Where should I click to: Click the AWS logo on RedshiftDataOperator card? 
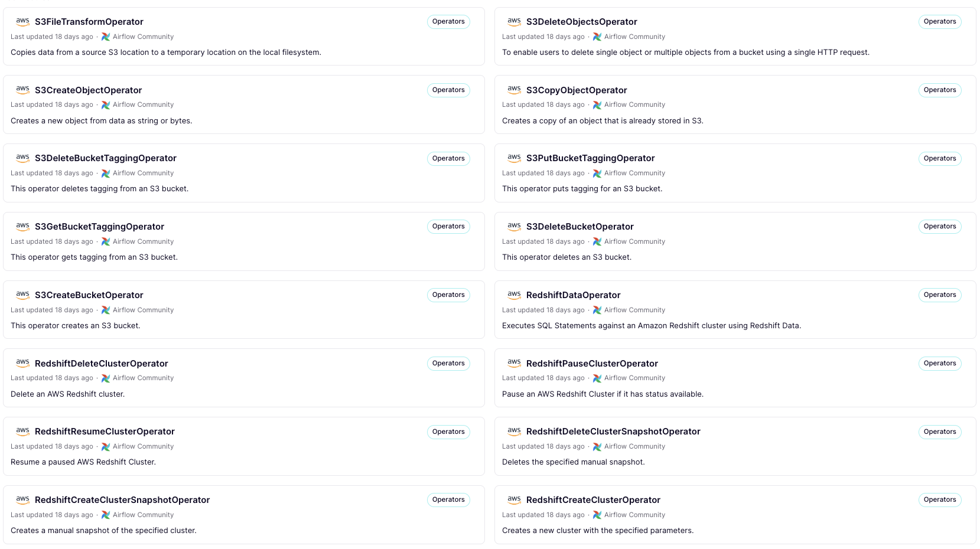click(x=514, y=295)
